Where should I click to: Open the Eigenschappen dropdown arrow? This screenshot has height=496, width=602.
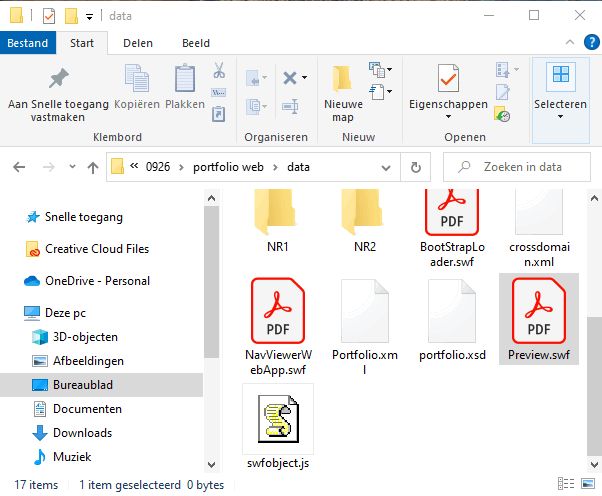pyautogui.click(x=448, y=117)
